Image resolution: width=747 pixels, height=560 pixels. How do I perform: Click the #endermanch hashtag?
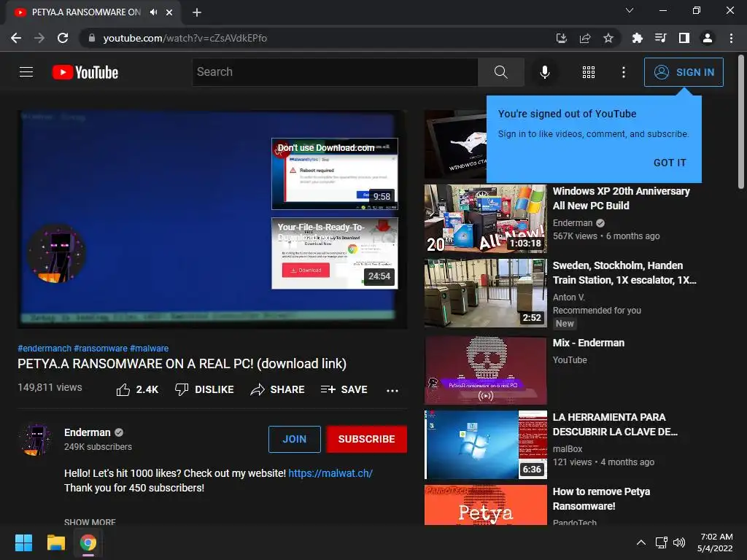[44, 349]
